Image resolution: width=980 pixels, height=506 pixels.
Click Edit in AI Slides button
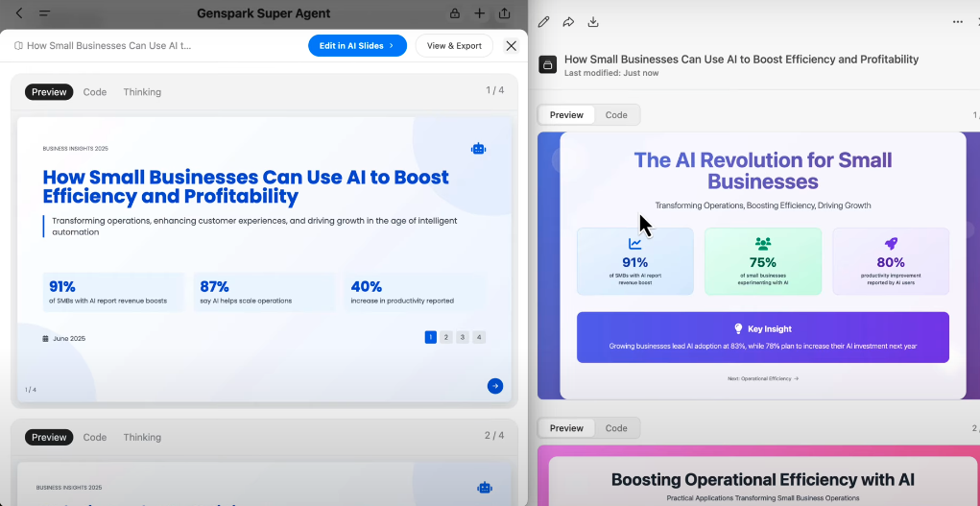point(357,46)
